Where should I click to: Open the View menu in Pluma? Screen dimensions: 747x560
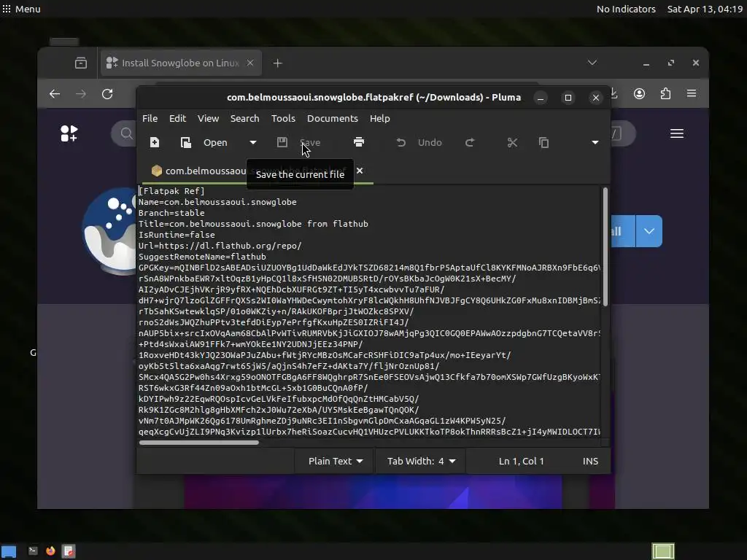(208, 118)
